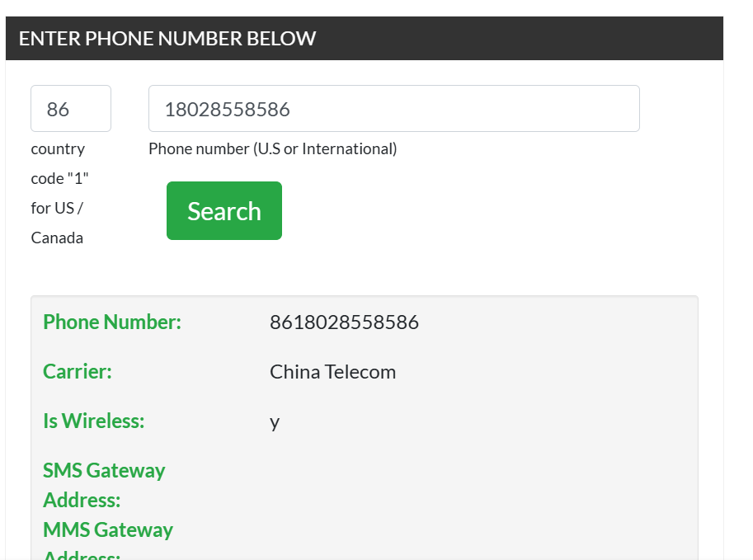753x560 pixels.
Task: Click the 'y' wireless value
Action: pos(275,422)
